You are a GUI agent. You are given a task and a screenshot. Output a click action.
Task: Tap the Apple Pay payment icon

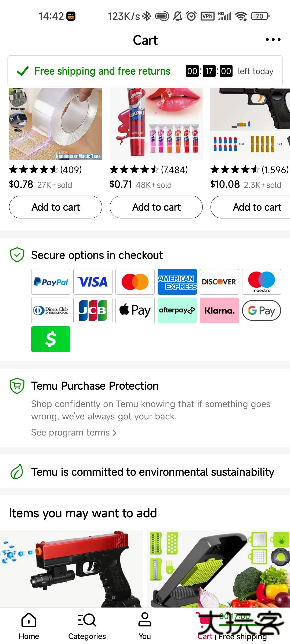135,310
